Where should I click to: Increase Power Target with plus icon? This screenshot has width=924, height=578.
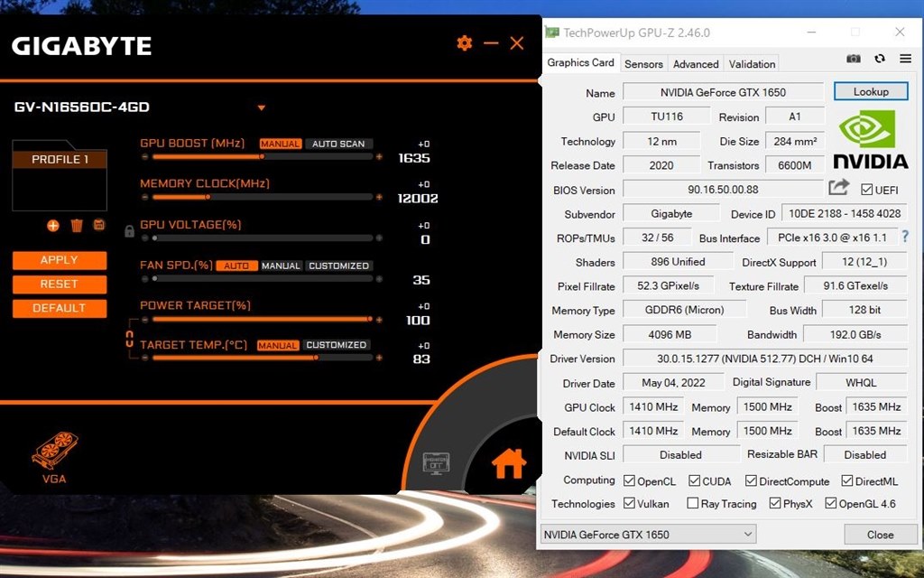(x=379, y=320)
